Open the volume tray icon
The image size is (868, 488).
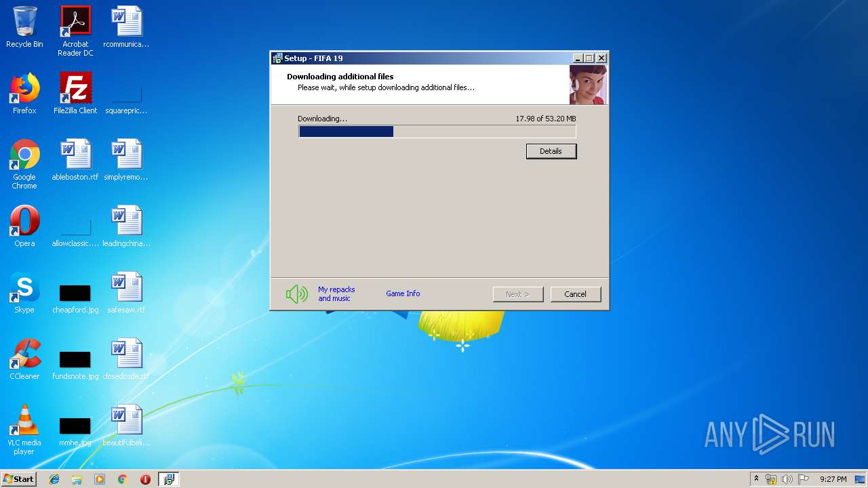pyautogui.click(x=787, y=479)
